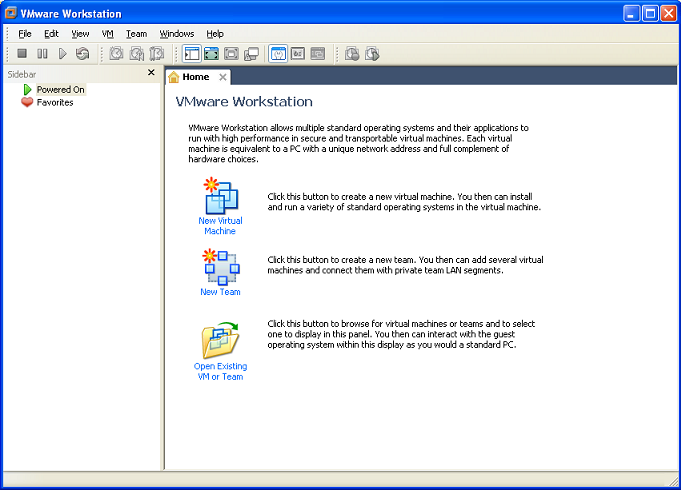Click the window resize grip corner

pos(673,480)
